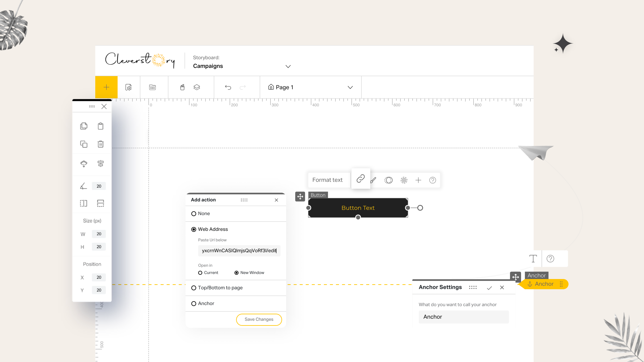Redo the last undone action

243,87
